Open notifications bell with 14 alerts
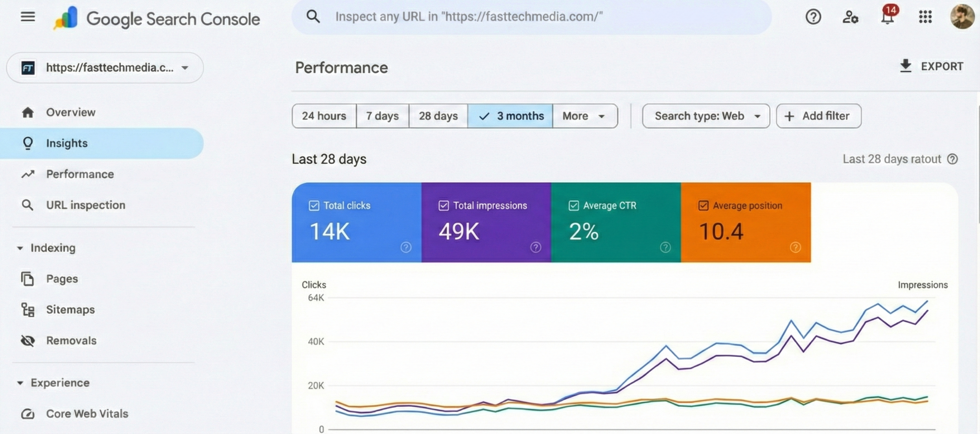 (x=887, y=17)
